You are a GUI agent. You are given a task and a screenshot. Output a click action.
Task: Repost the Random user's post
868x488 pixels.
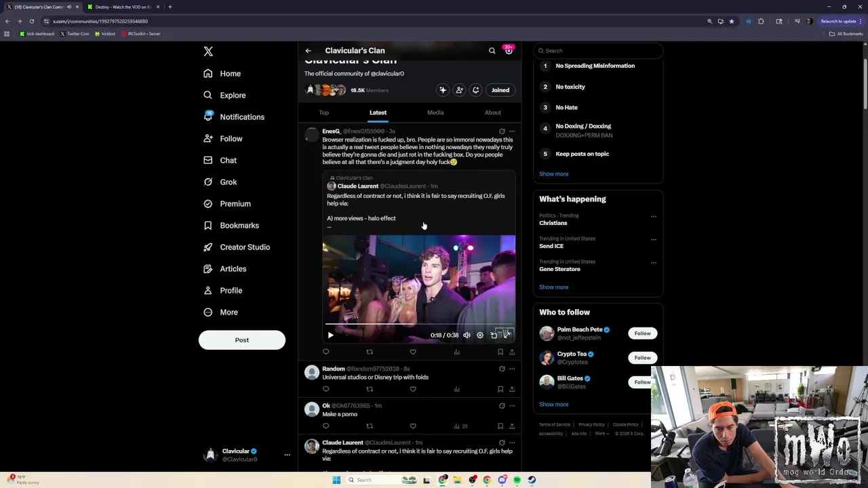click(x=370, y=389)
